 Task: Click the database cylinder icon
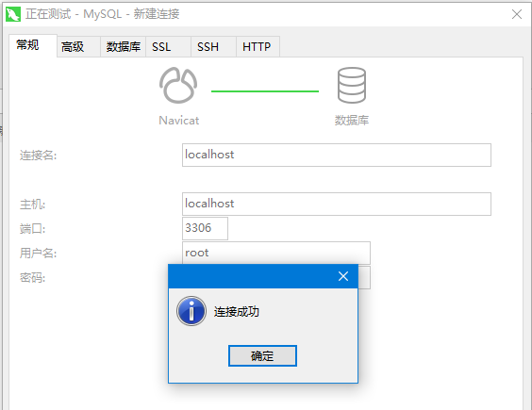point(352,85)
